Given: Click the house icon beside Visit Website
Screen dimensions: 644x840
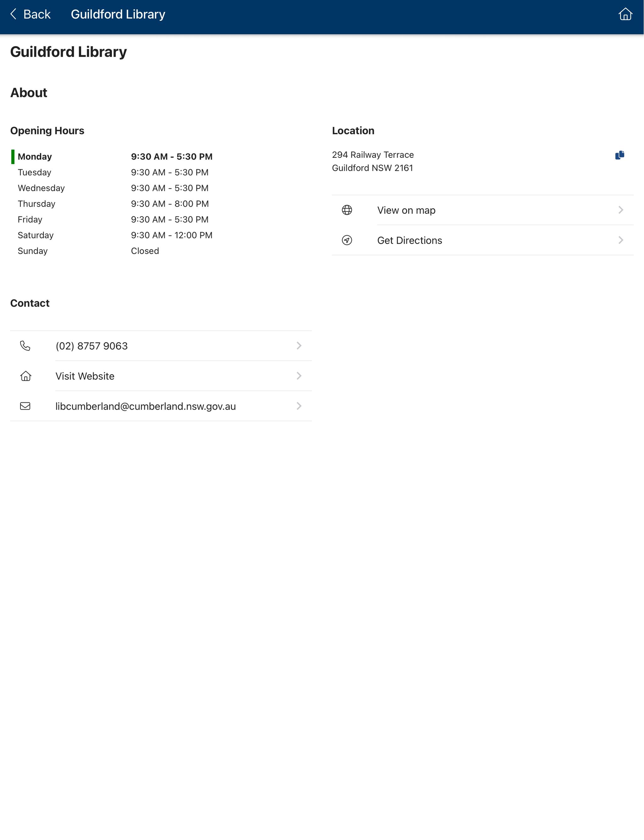Looking at the screenshot, I should tap(25, 376).
